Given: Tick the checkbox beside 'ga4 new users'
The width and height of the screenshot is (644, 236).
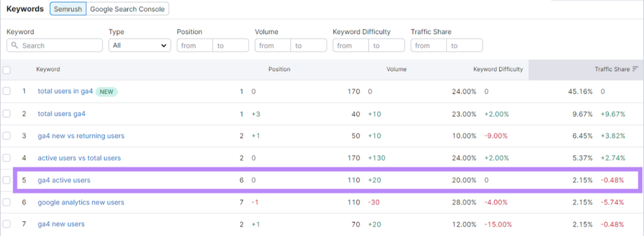Looking at the screenshot, I should [x=6, y=224].
